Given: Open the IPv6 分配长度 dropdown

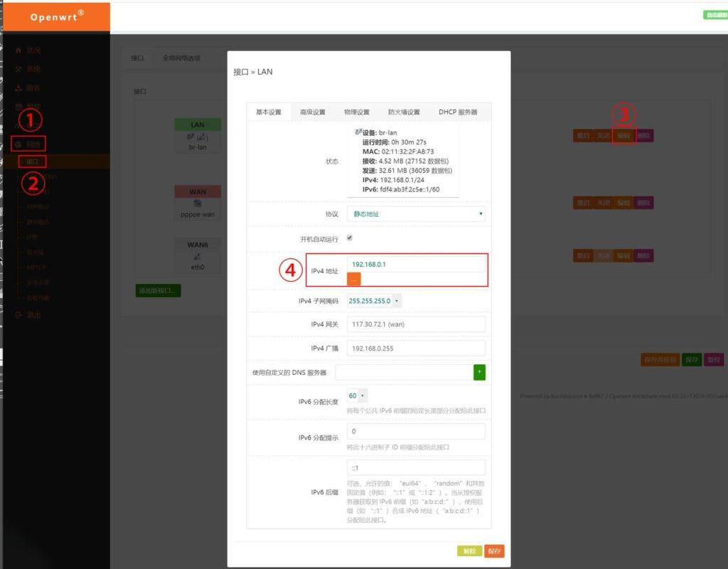Looking at the screenshot, I should tap(357, 395).
